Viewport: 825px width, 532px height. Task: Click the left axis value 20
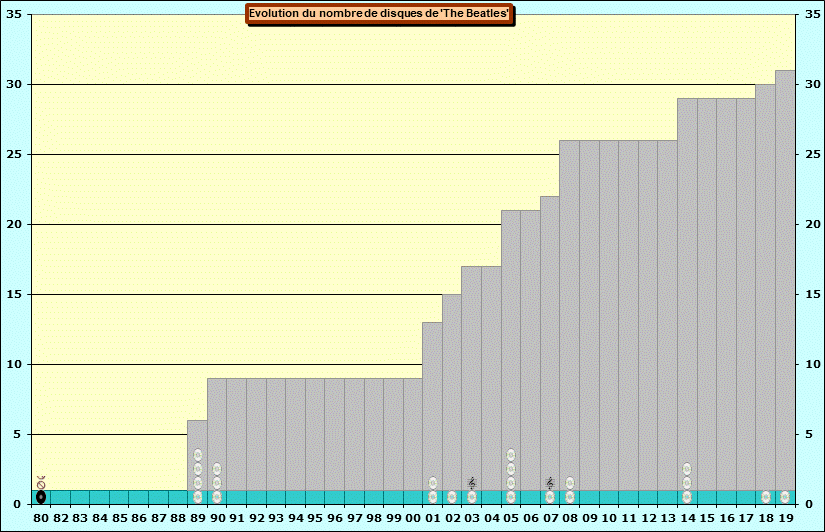(x=14, y=224)
